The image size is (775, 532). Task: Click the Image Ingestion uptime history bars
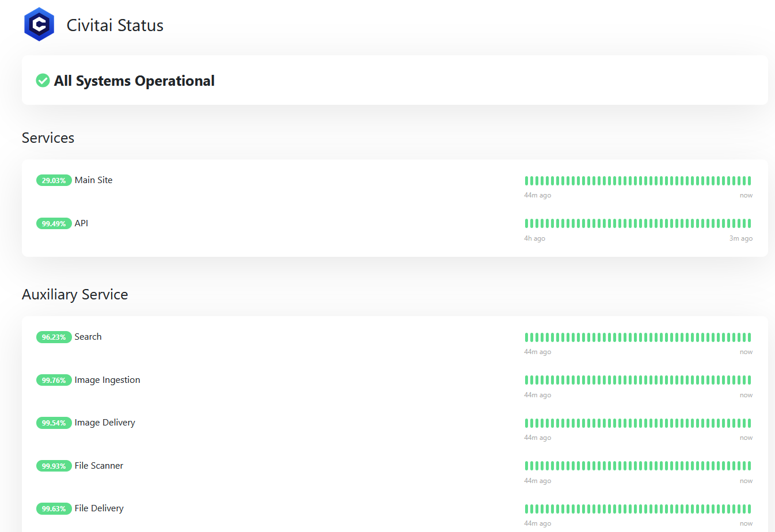(x=638, y=380)
